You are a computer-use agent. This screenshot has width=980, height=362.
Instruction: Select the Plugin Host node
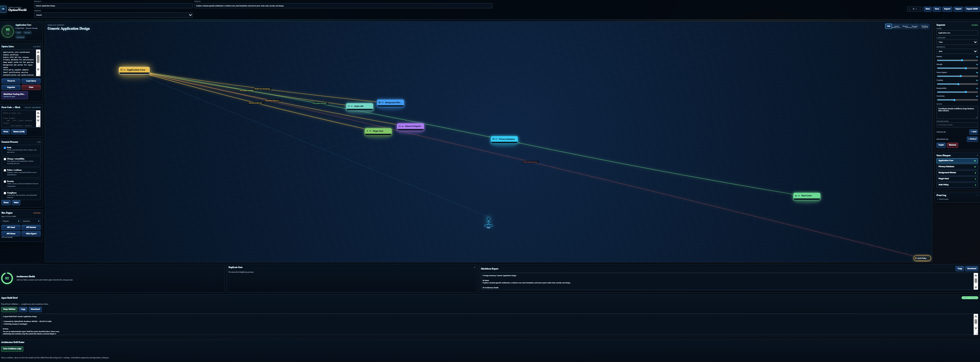[x=378, y=131]
